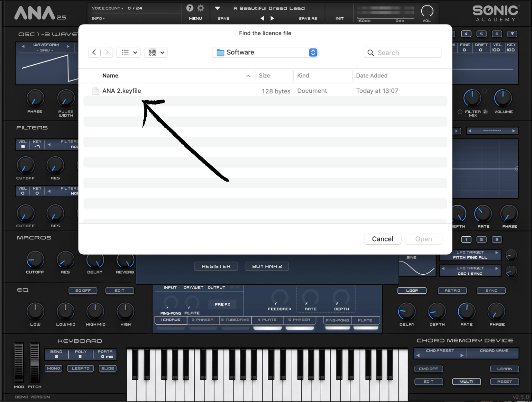Click SAVE in the top bar
This screenshot has height=402, width=532.
click(223, 18)
